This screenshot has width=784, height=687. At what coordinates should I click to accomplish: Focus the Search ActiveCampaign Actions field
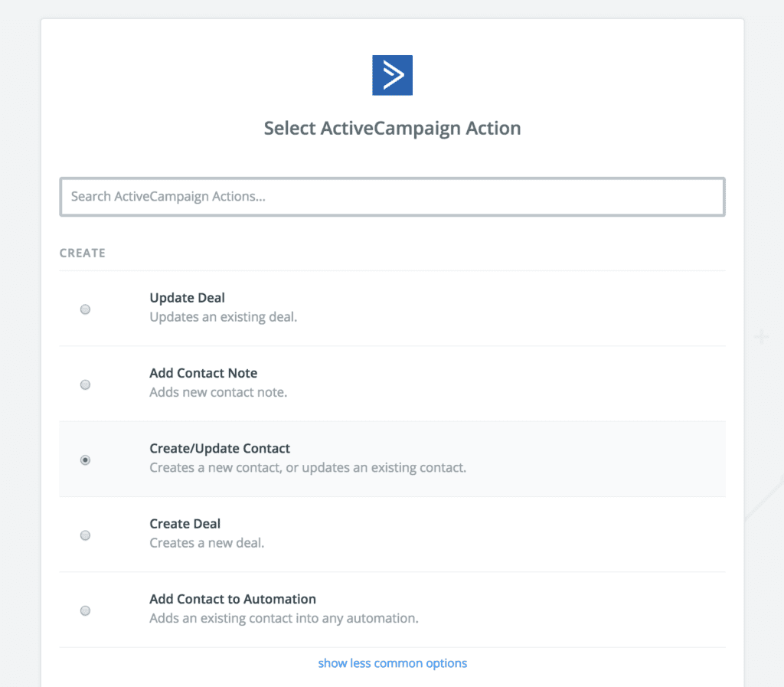click(392, 197)
